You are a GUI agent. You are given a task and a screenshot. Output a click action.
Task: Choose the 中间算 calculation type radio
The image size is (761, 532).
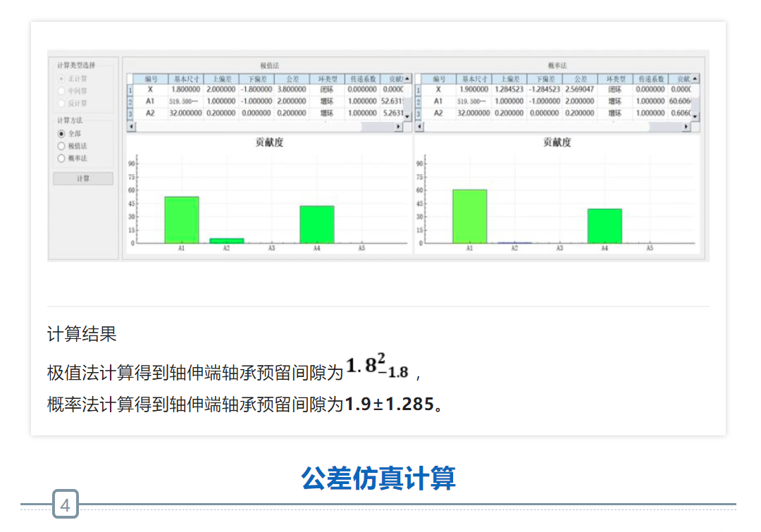pos(61,91)
